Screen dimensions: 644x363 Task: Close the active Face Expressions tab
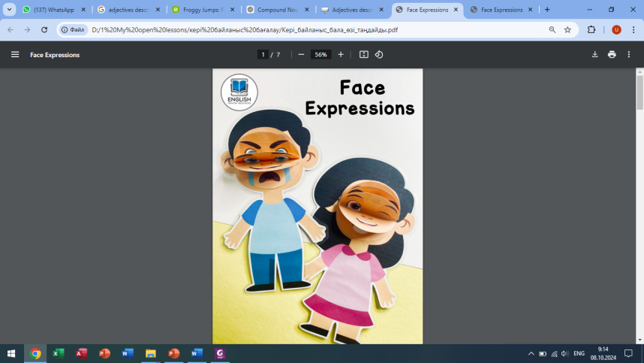coord(456,10)
